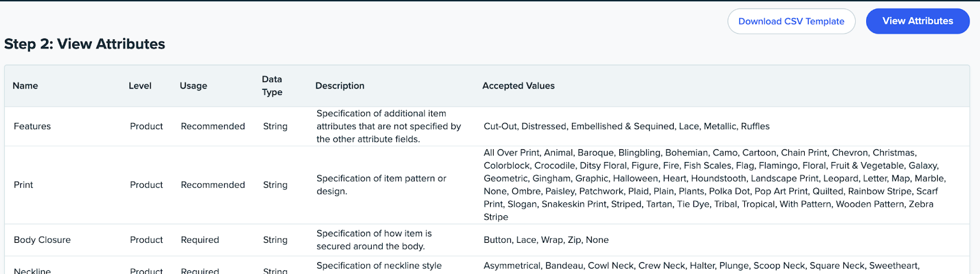Image resolution: width=980 pixels, height=274 pixels.
Task: Click the Accepted Values column header
Action: (518, 86)
